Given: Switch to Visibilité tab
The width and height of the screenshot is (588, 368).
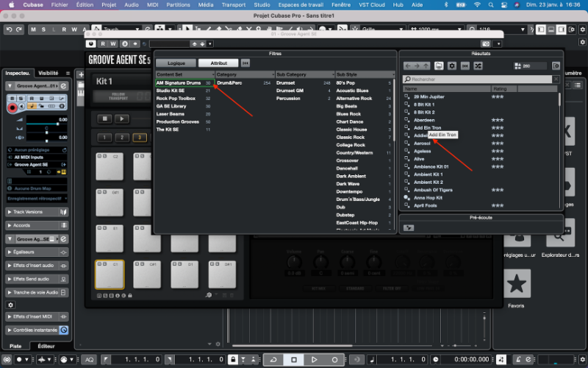Looking at the screenshot, I should [49, 73].
